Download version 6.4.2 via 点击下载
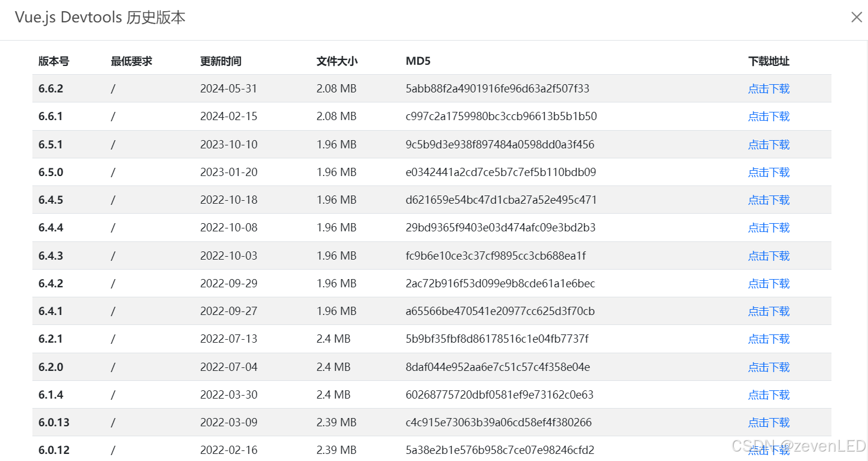 pos(768,284)
